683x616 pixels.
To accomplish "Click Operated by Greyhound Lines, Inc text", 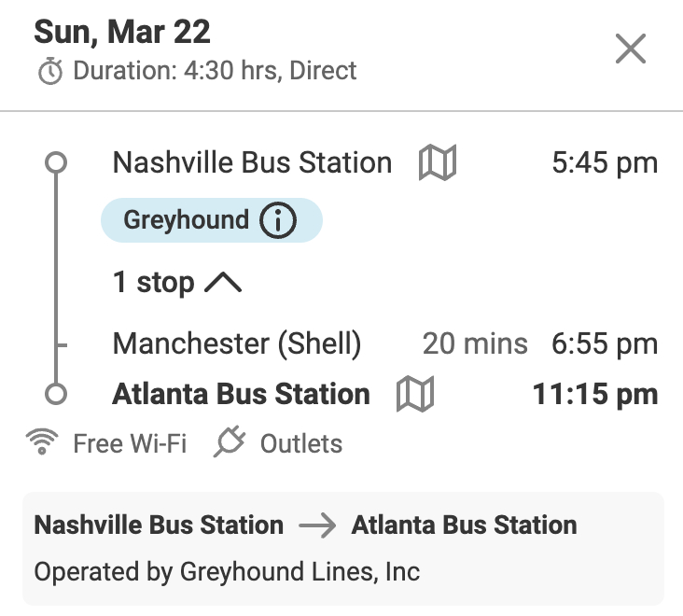I will coord(227,570).
